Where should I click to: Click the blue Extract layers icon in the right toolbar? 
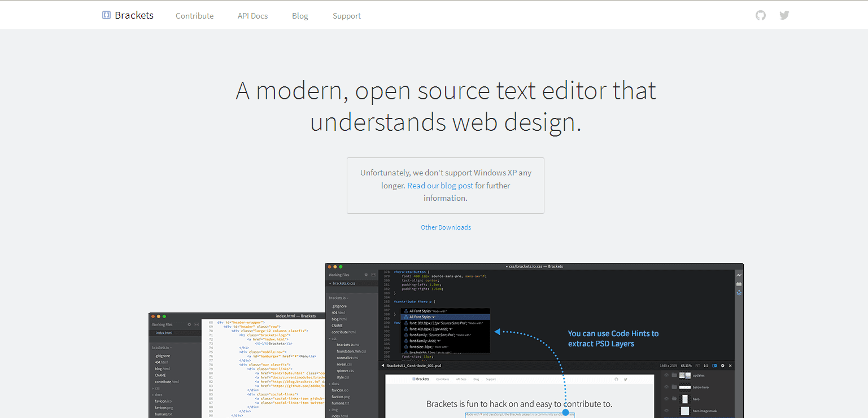[x=739, y=293]
